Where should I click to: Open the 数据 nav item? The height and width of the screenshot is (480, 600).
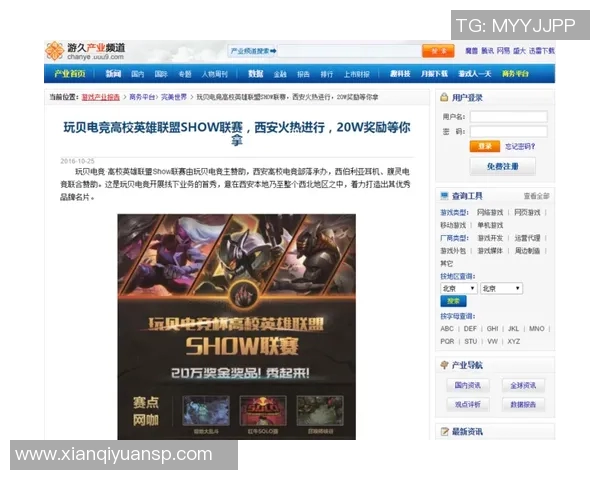click(x=255, y=74)
